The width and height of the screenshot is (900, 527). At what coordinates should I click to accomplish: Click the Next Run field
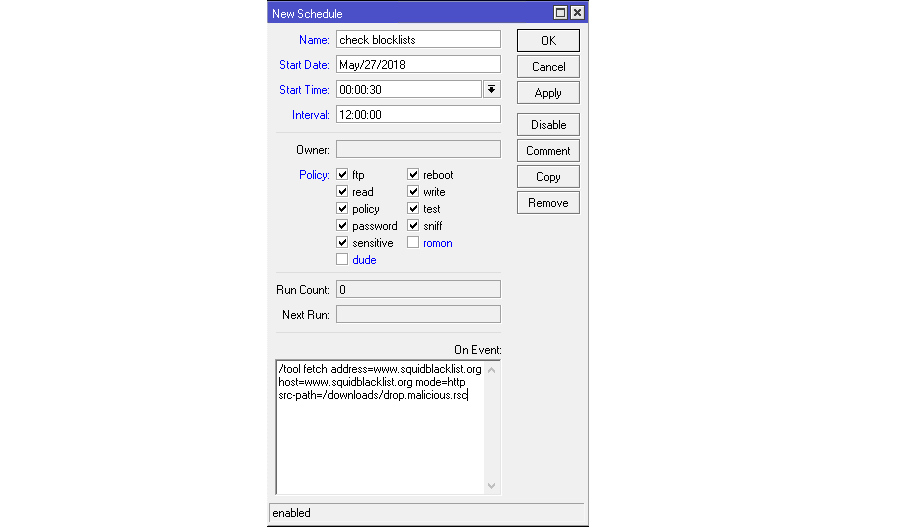click(x=418, y=315)
